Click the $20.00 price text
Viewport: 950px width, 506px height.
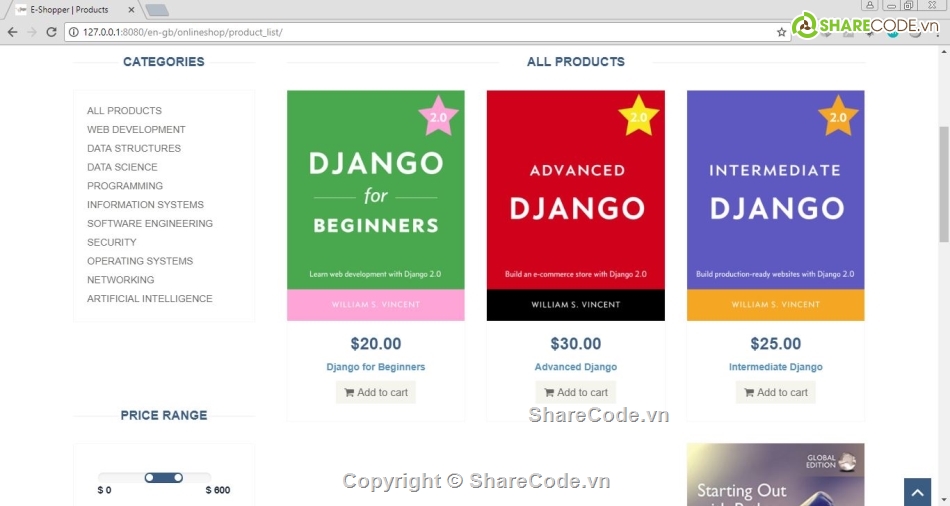click(x=376, y=344)
